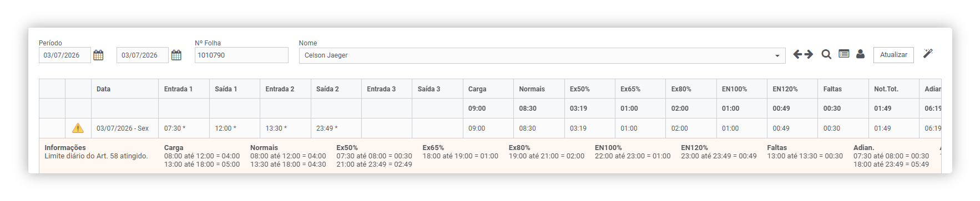
Task: Click the end Período date field
Action: tap(143, 55)
